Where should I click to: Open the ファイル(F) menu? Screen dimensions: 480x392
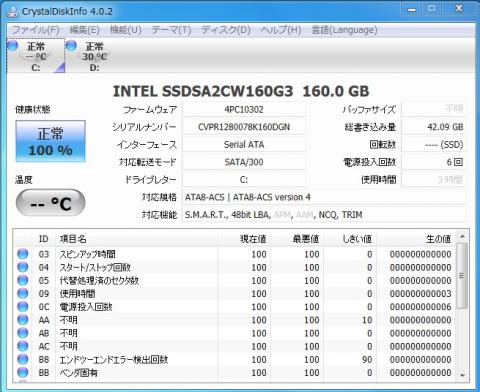(36, 30)
